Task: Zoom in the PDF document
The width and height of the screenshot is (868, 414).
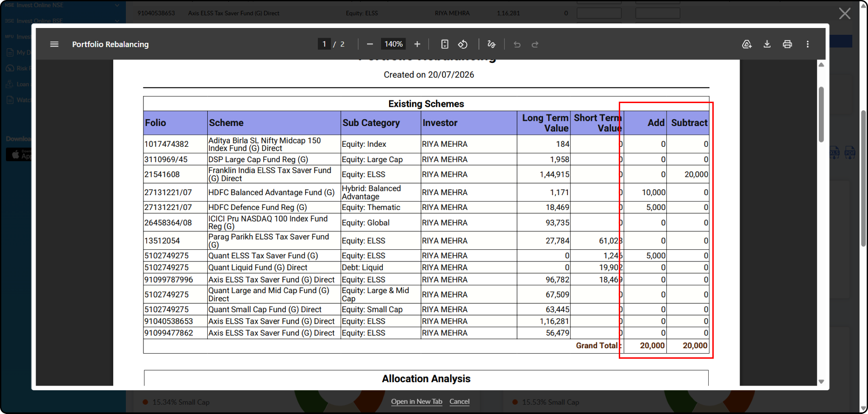Action: click(417, 44)
